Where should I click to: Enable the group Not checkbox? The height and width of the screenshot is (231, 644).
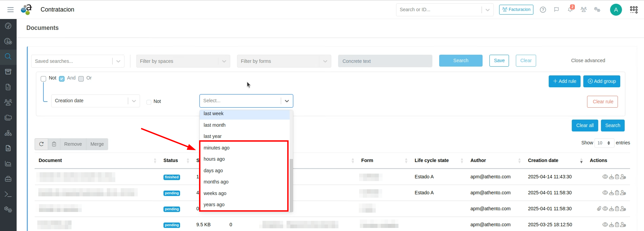[43, 79]
